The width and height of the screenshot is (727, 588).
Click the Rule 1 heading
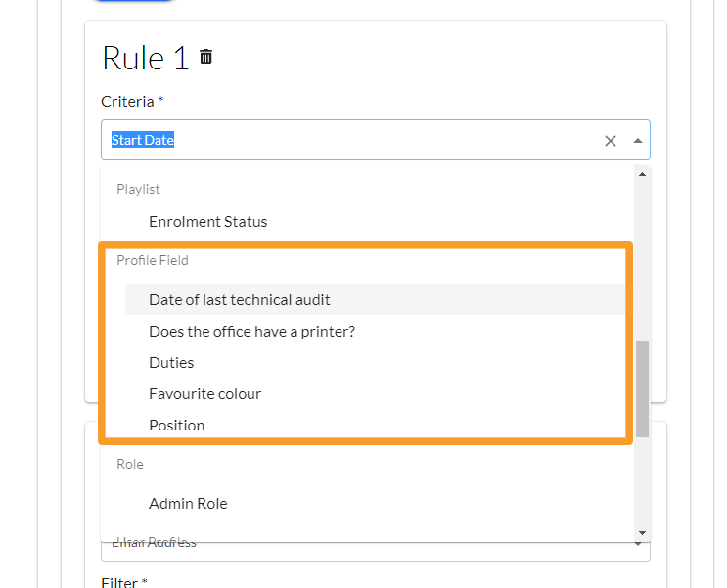click(x=145, y=58)
